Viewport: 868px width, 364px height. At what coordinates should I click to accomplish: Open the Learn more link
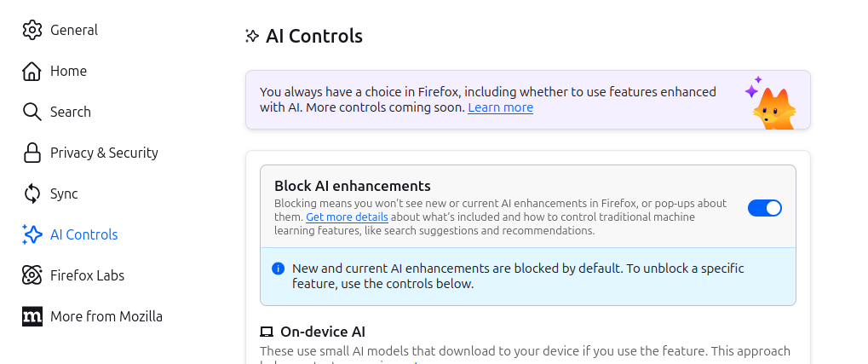coord(500,107)
